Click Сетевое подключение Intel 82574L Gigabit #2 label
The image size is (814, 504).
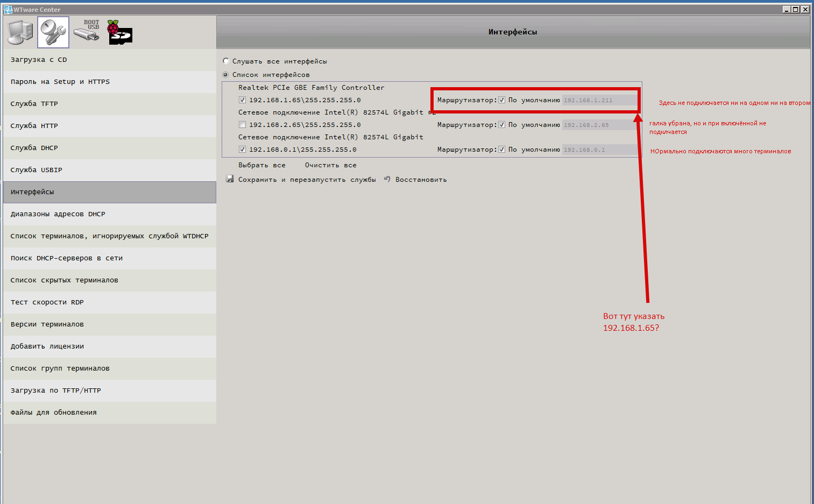337,112
